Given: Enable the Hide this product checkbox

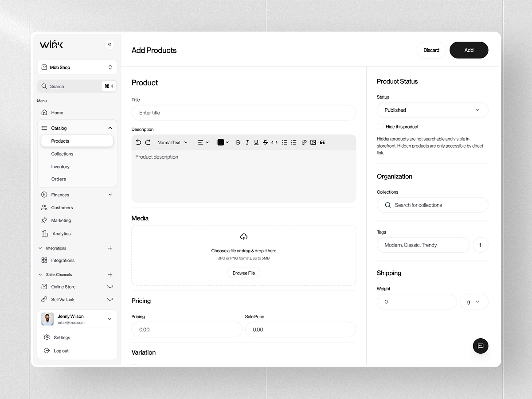Looking at the screenshot, I should tap(380, 126).
